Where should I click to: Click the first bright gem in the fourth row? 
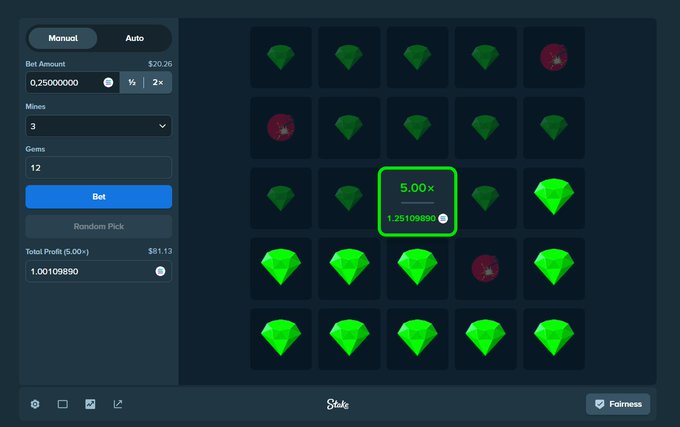tap(281, 268)
